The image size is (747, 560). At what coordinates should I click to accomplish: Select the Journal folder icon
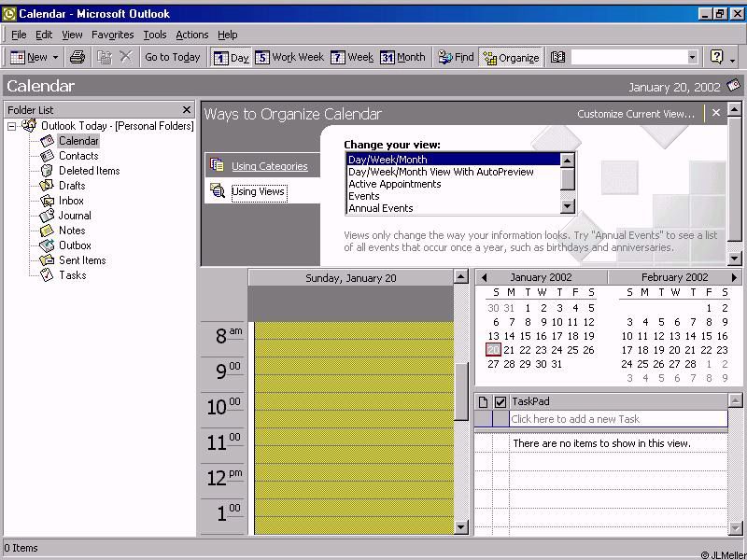(x=47, y=216)
